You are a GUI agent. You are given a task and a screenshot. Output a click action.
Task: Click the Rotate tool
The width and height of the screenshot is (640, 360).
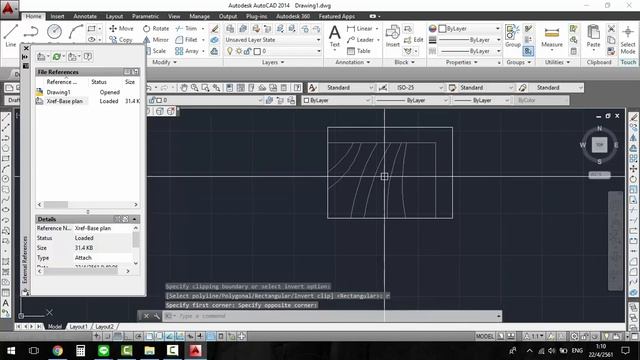click(x=156, y=29)
